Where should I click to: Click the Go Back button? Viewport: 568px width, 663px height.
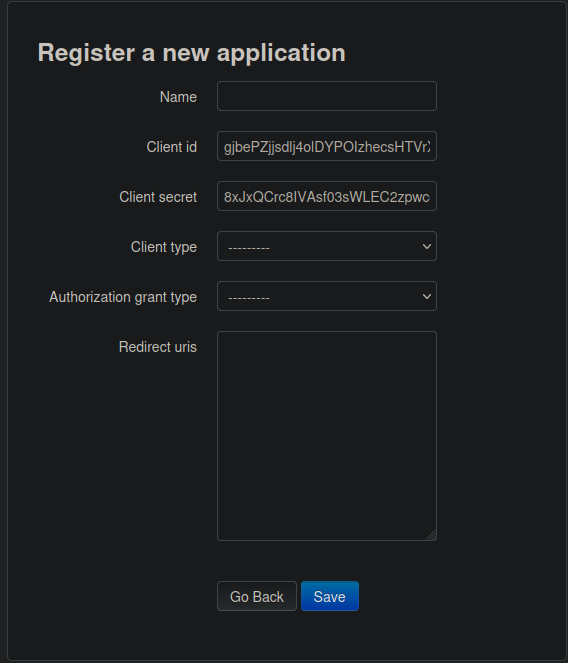click(257, 596)
